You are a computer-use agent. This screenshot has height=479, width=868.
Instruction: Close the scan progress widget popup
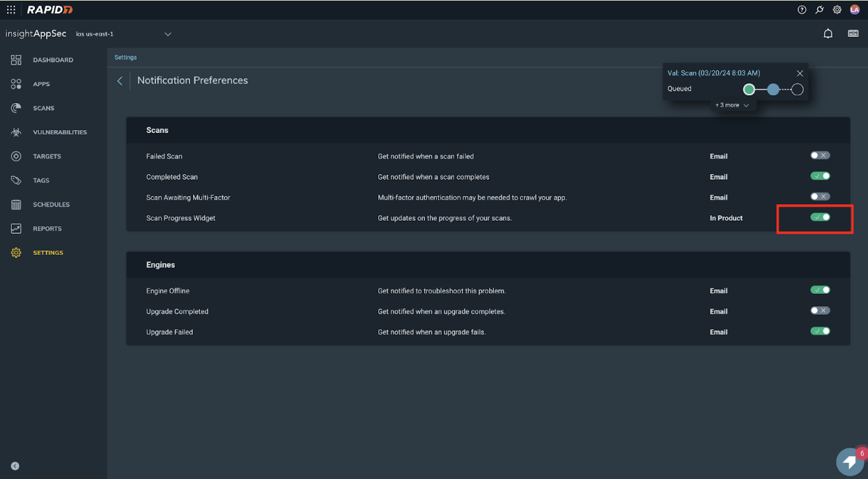tap(800, 73)
